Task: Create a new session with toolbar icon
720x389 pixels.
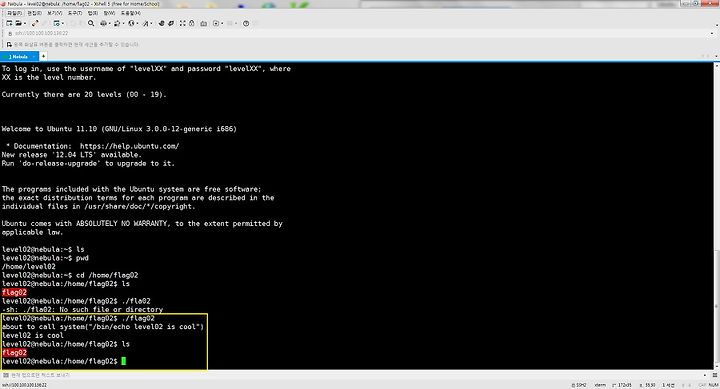Action: [9, 23]
